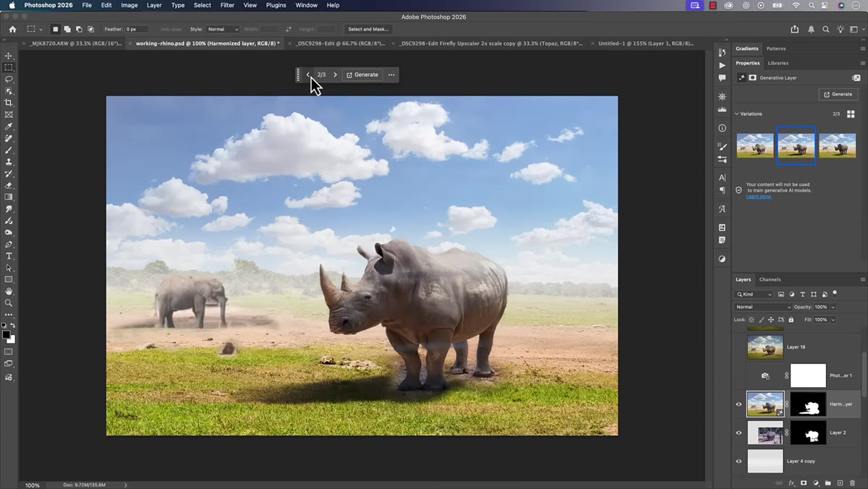This screenshot has width=868, height=489.
Task: Select the third variation thumbnail
Action: coord(838,145)
